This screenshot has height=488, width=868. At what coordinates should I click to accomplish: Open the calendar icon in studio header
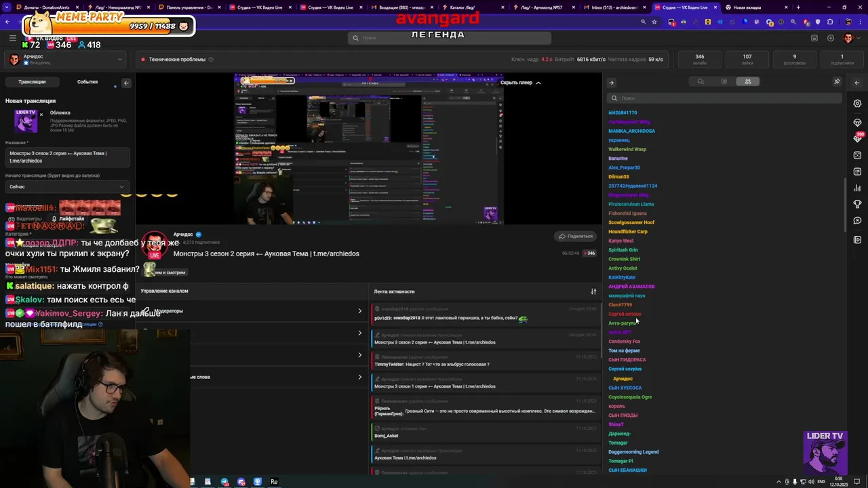pos(814,38)
